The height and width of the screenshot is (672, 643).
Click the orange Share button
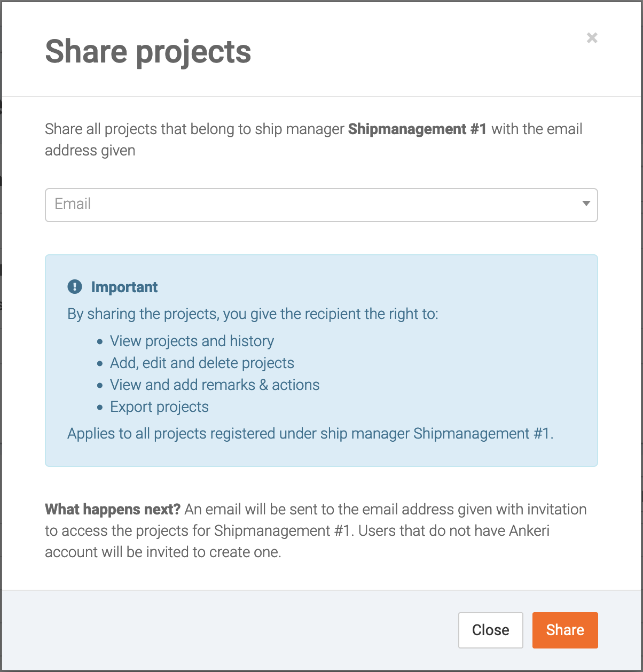pos(565,630)
